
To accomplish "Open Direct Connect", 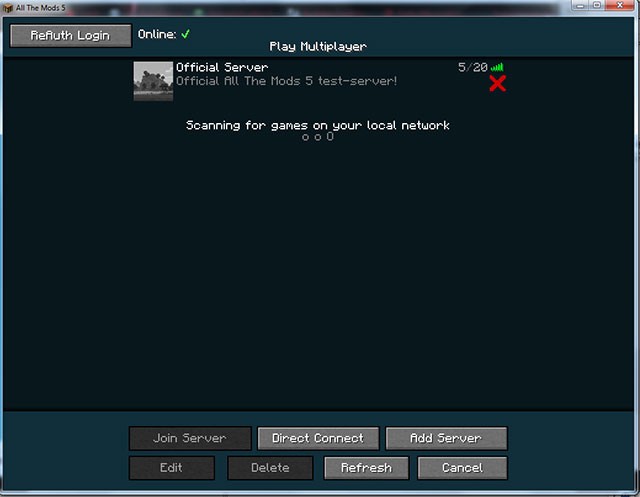I will [318, 438].
